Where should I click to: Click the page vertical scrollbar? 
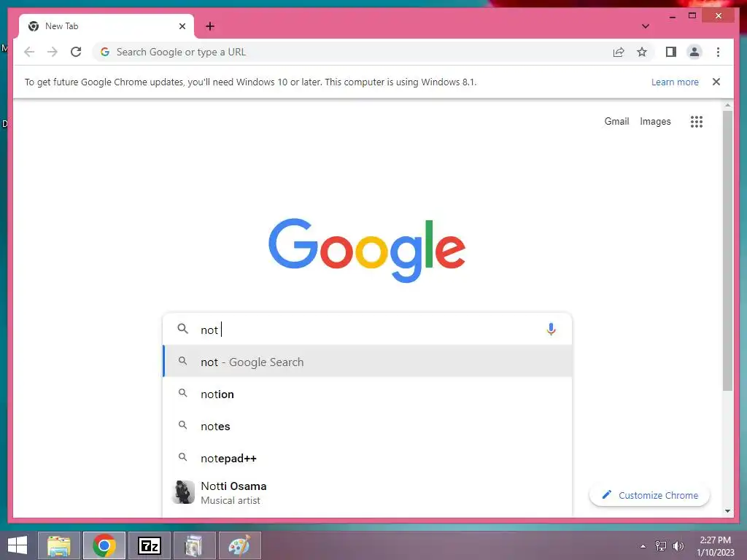727,252
